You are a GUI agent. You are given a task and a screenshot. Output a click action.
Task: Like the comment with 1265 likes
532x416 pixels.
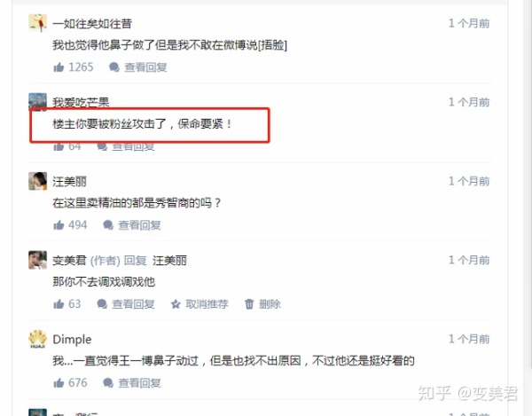(59, 67)
